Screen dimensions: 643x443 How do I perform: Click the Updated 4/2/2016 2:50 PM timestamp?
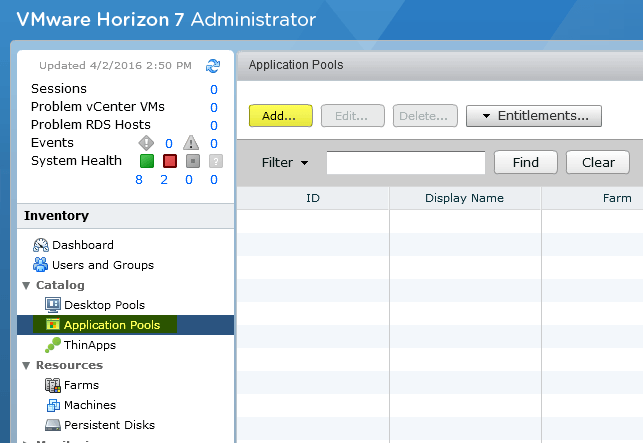click(115, 66)
